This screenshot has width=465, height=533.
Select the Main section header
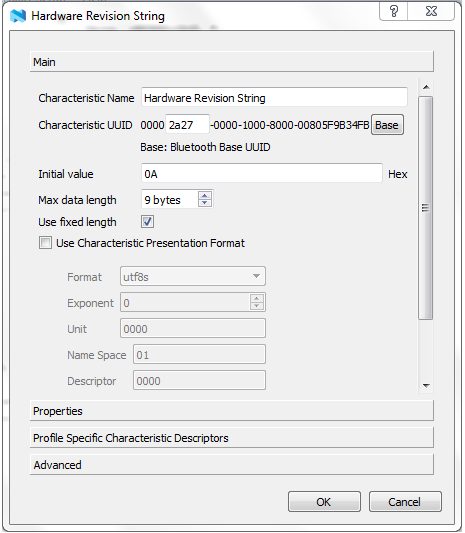click(232, 62)
